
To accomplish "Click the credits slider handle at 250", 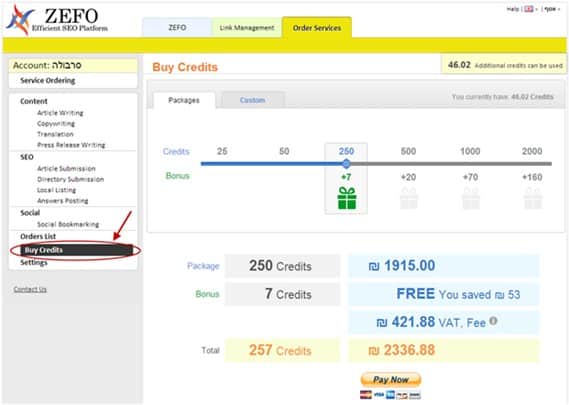I will point(347,164).
